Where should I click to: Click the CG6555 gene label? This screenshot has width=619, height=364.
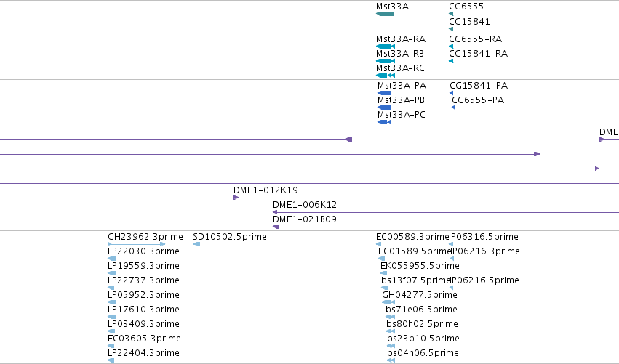[x=466, y=7]
